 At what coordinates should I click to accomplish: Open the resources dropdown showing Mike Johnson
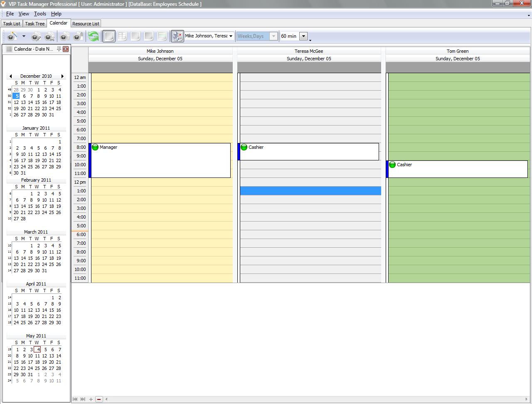(x=231, y=36)
